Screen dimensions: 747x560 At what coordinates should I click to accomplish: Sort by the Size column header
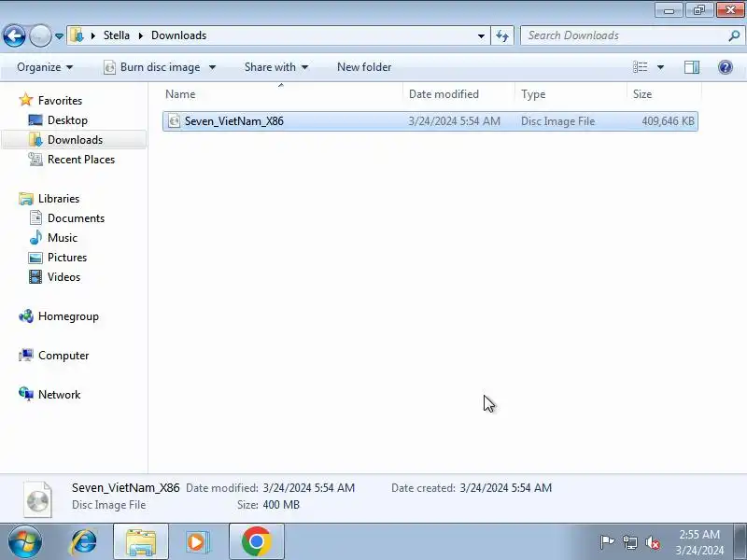[665, 94]
